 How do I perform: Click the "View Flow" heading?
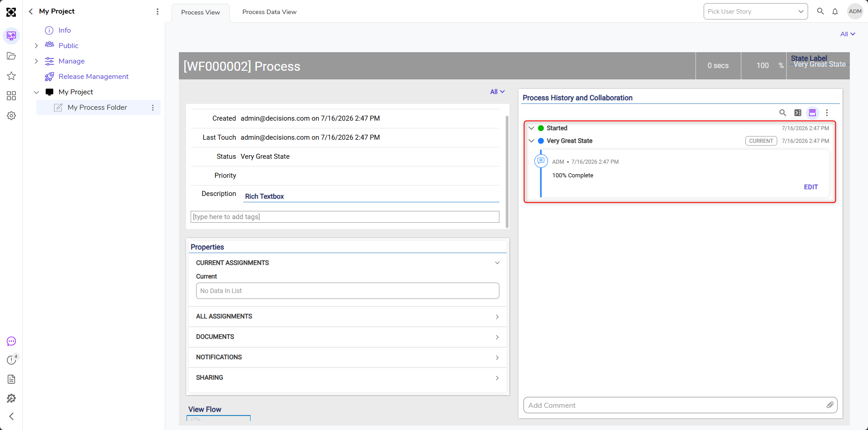[205, 409]
